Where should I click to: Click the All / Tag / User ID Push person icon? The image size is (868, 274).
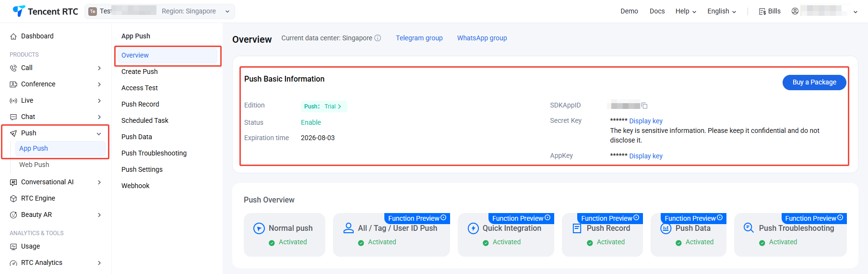pyautogui.click(x=348, y=228)
